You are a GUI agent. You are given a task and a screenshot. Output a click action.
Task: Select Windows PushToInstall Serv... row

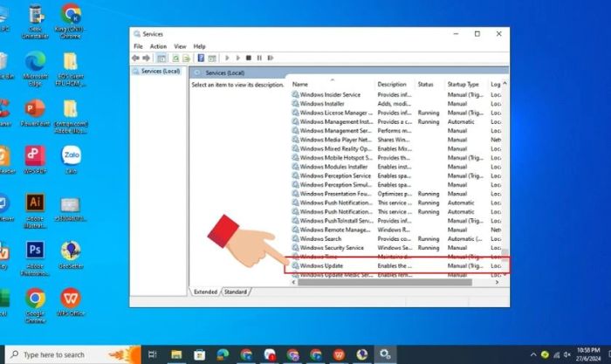coord(396,221)
